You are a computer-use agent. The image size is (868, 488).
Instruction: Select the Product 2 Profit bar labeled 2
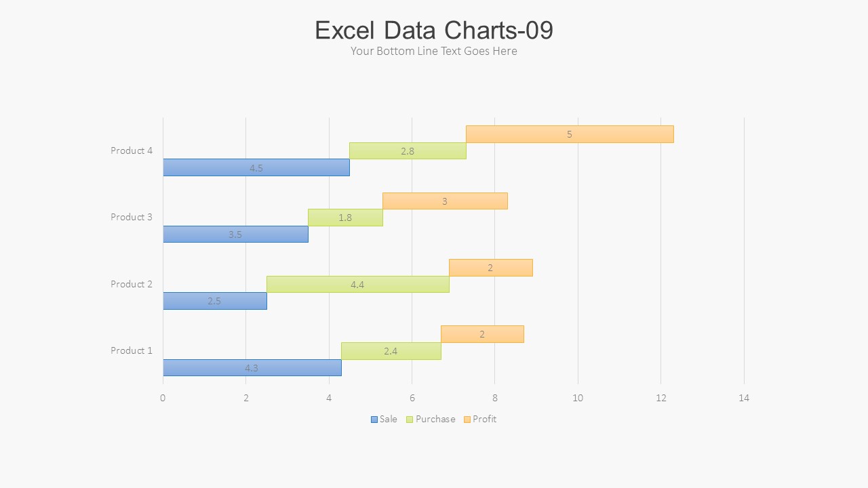click(x=490, y=268)
